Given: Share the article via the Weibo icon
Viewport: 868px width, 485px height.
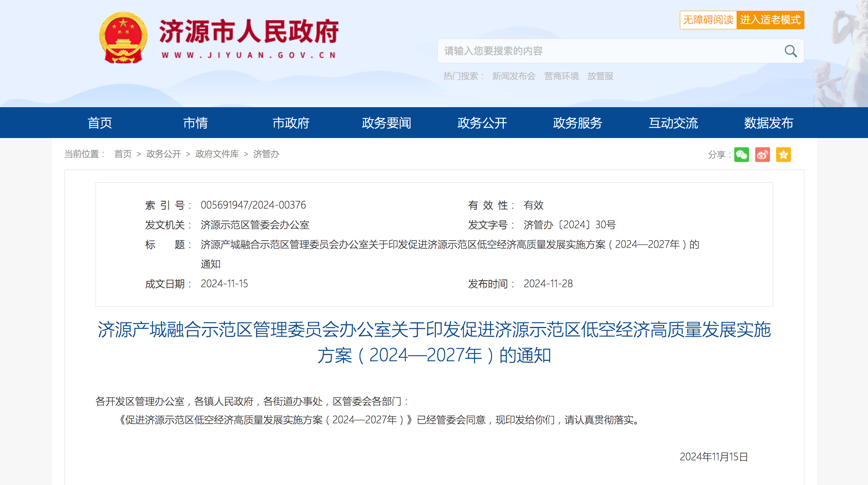Looking at the screenshot, I should 762,154.
